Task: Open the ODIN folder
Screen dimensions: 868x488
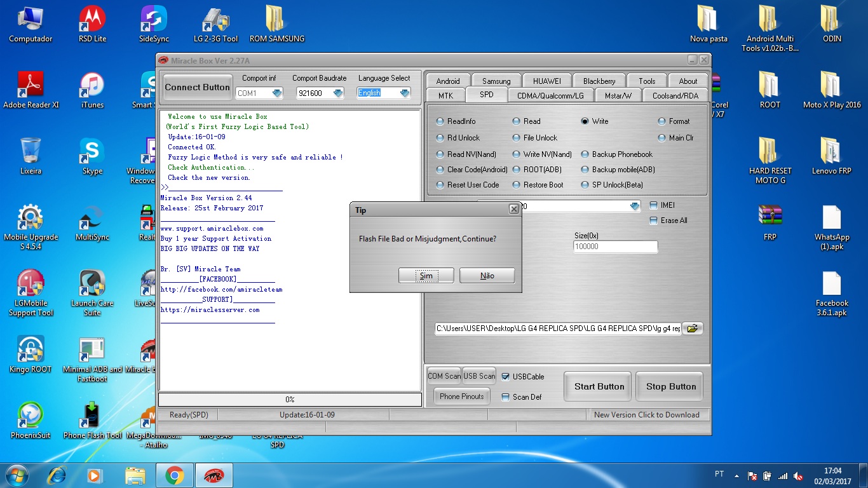Action: 832,24
